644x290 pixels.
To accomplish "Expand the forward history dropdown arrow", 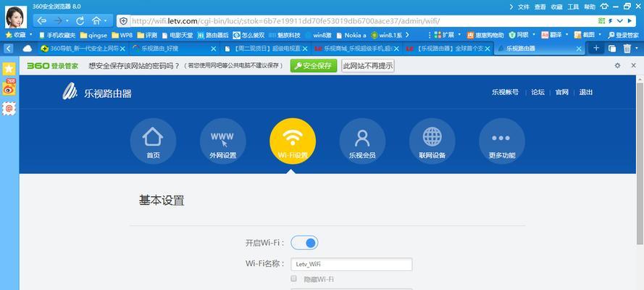I will pos(67,20).
